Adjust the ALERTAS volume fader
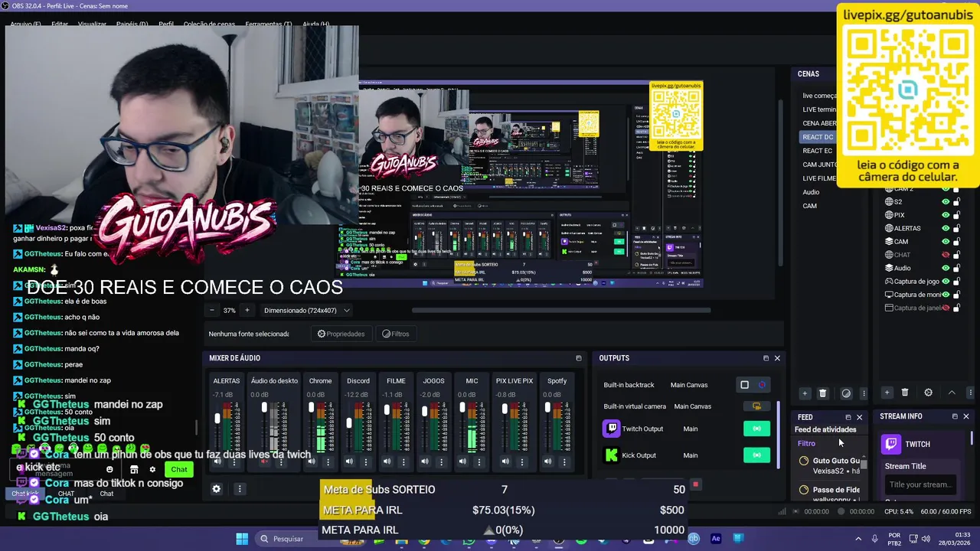Image resolution: width=980 pixels, height=551 pixels. [217, 419]
